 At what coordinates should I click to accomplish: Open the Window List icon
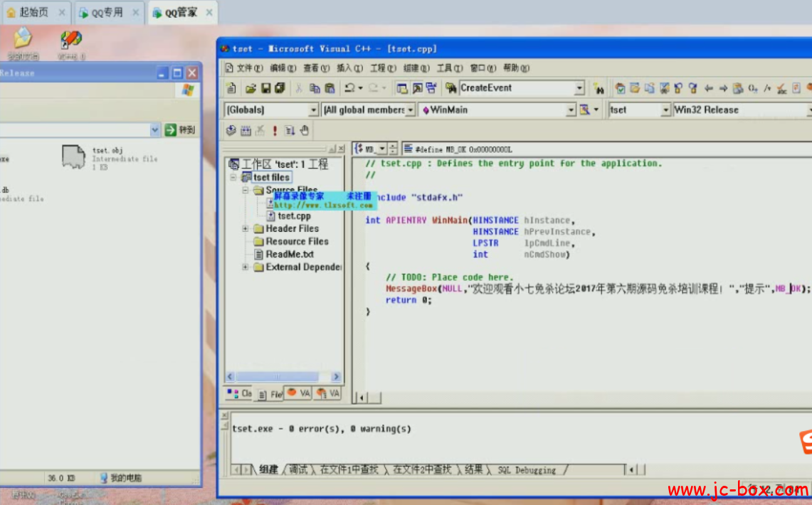(x=431, y=88)
